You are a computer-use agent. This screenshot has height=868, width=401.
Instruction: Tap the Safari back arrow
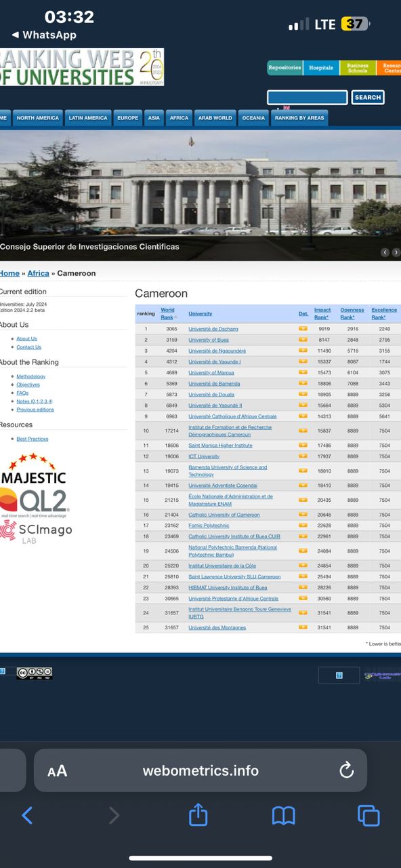(x=27, y=814)
